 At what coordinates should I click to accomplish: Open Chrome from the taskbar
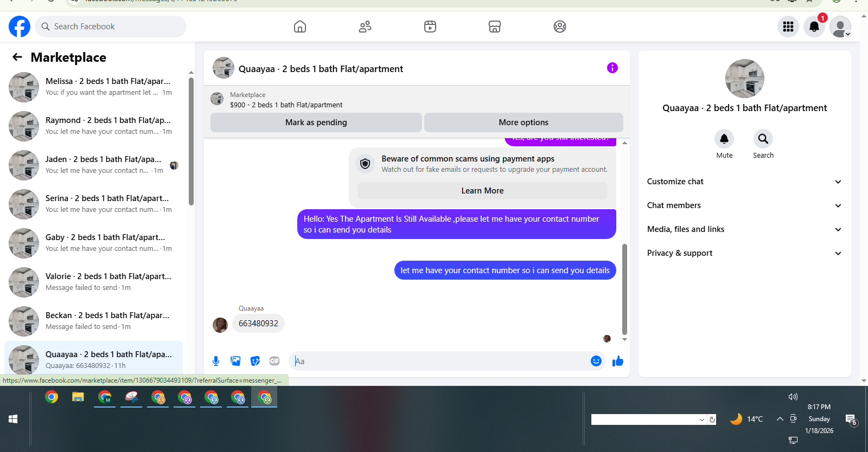coord(52,397)
